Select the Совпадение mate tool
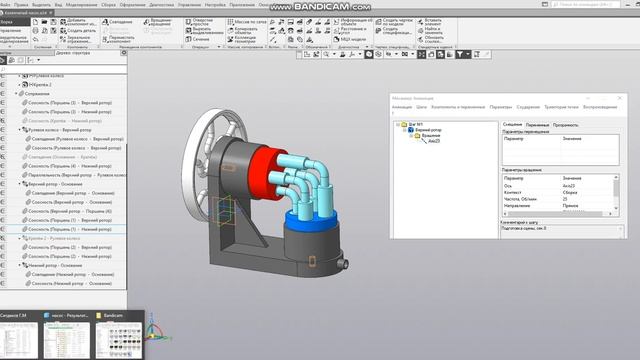 pos(117,22)
